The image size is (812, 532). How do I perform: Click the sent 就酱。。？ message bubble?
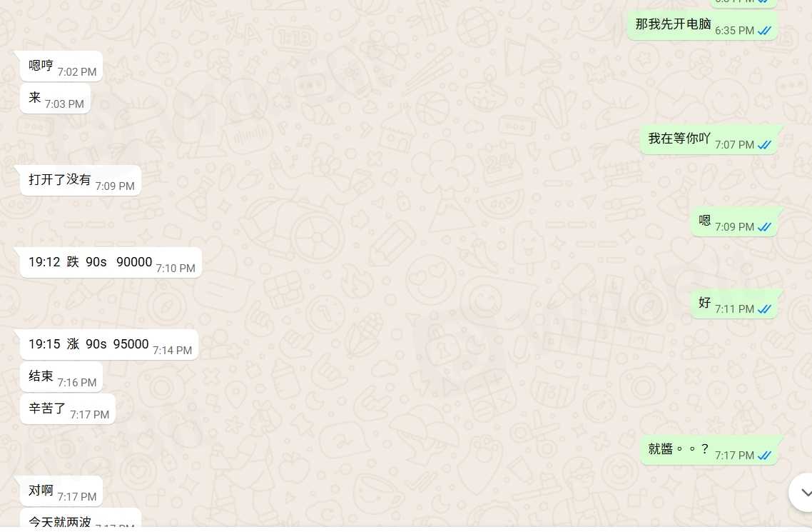(x=709, y=450)
